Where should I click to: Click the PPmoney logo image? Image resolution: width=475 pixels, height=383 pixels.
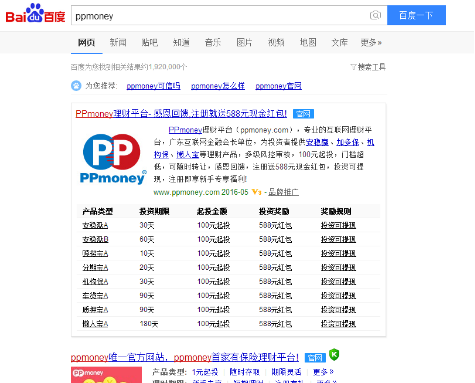click(113, 159)
